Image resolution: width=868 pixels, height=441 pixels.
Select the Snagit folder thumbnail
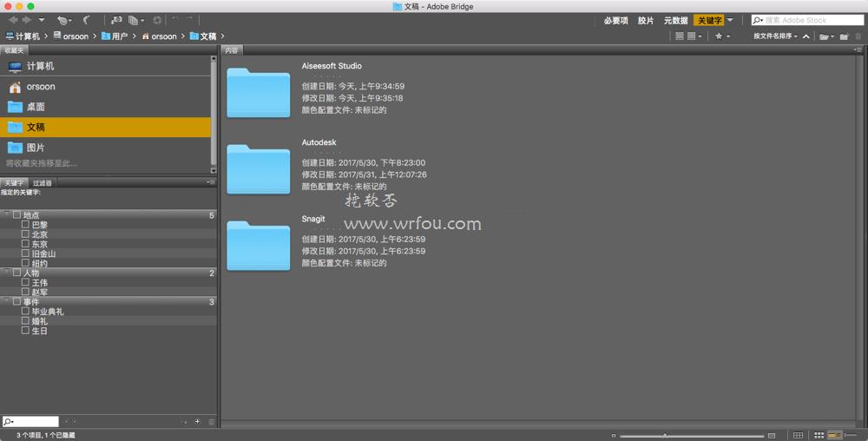click(258, 245)
